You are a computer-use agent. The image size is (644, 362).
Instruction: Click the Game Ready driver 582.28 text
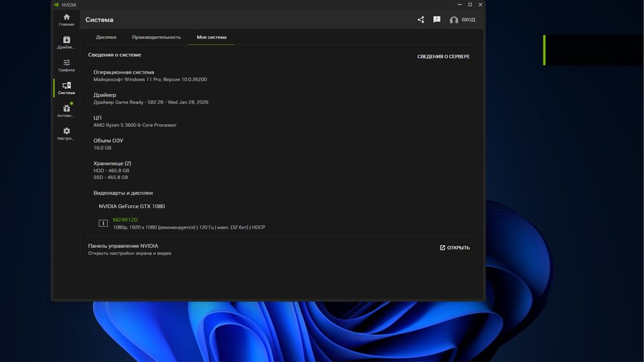point(151,102)
